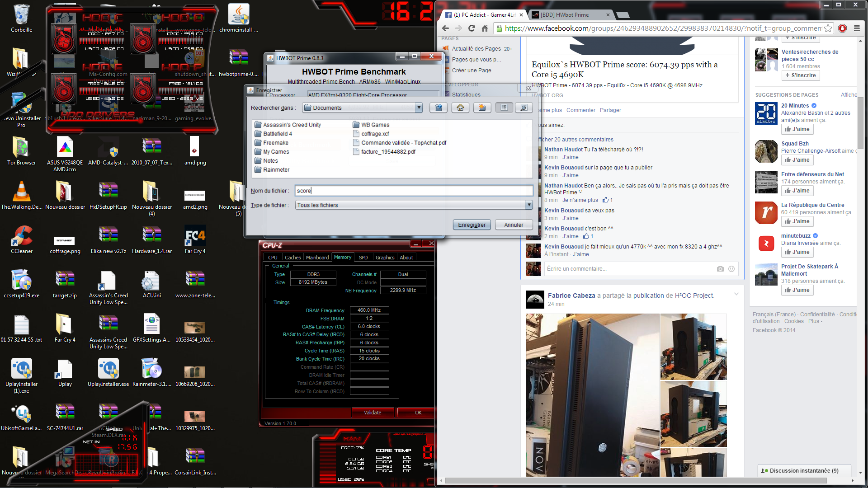Viewport: 868px width, 488px height.
Task: Click ACU.ini desktop file icon
Action: click(x=151, y=284)
